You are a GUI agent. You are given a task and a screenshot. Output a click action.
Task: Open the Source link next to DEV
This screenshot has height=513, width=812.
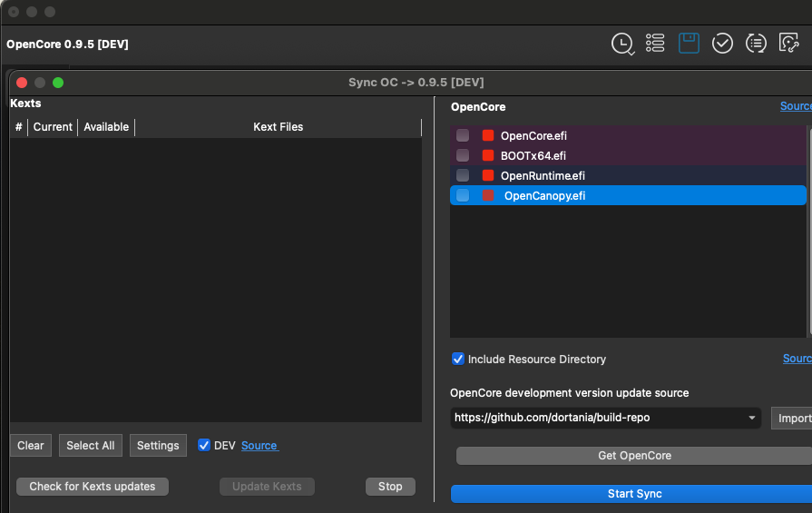point(259,446)
